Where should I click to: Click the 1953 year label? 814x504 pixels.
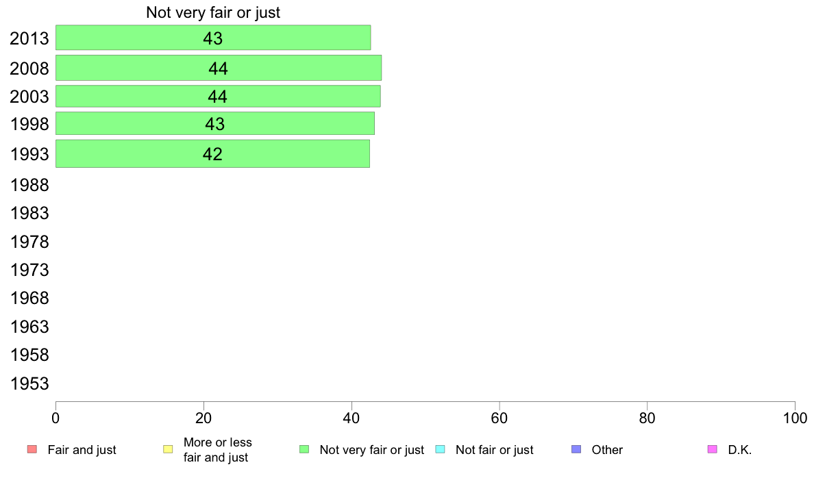[x=29, y=384]
